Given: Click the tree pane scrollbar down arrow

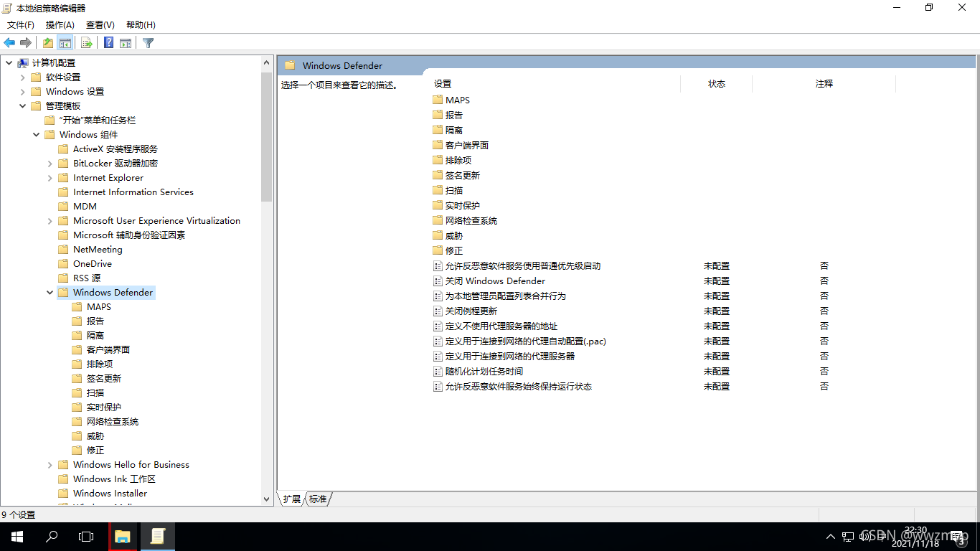Looking at the screenshot, I should [267, 499].
